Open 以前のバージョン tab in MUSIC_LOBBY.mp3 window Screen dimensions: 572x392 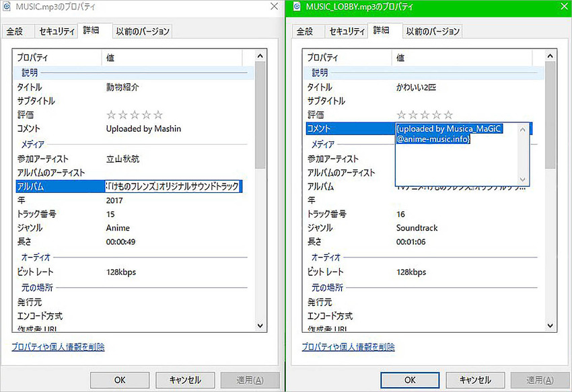tap(433, 32)
